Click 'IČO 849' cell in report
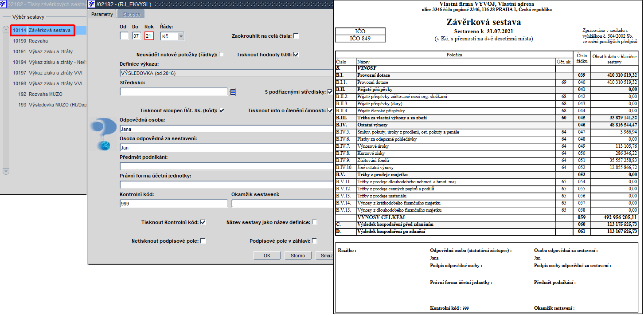 [x=360, y=39]
